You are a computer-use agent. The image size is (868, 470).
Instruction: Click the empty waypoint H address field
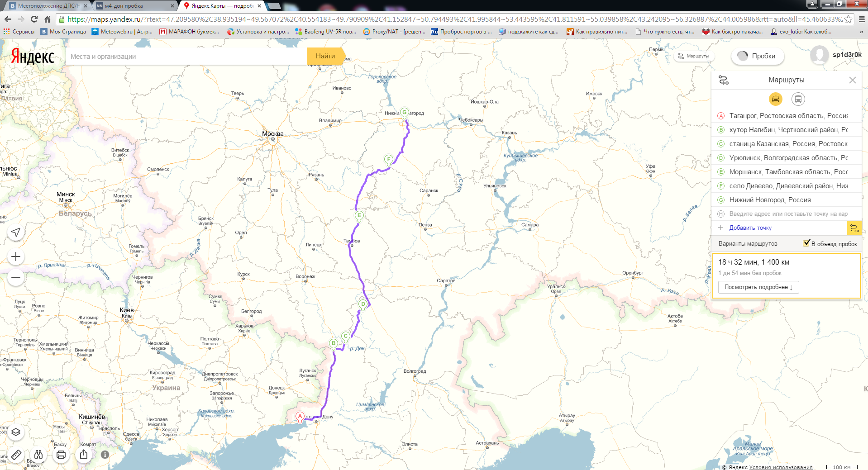click(x=787, y=214)
